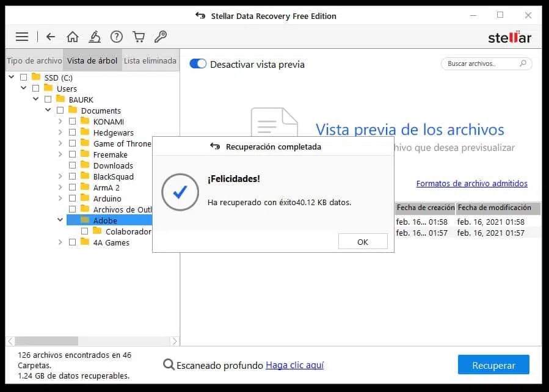
Task: Click the BAURK folder icon
Action: coord(60,99)
